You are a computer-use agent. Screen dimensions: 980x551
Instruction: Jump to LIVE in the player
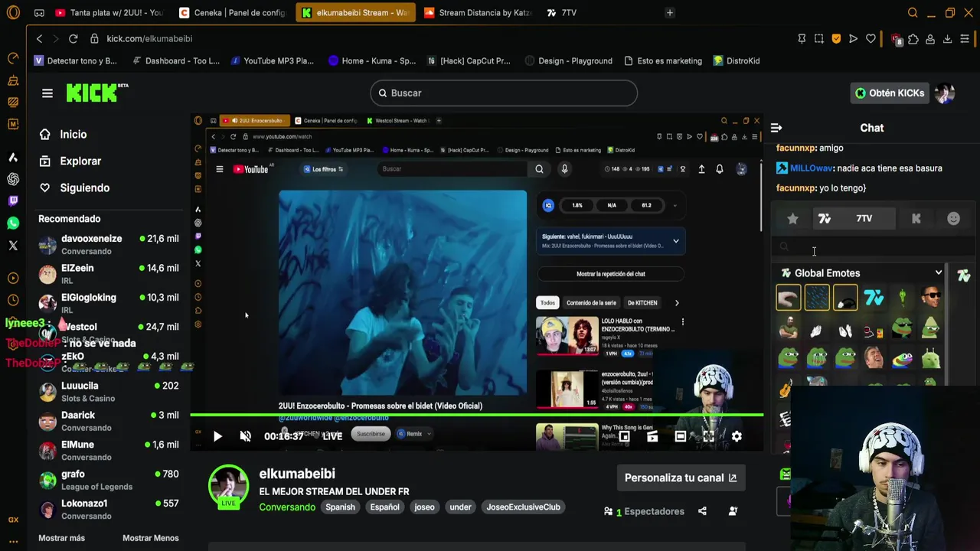coord(332,436)
